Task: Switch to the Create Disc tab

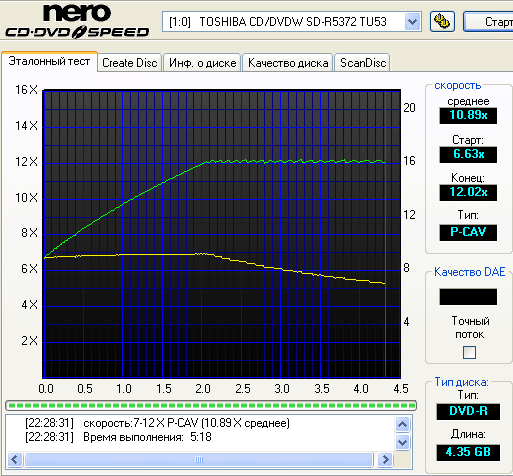Action: coord(130,63)
